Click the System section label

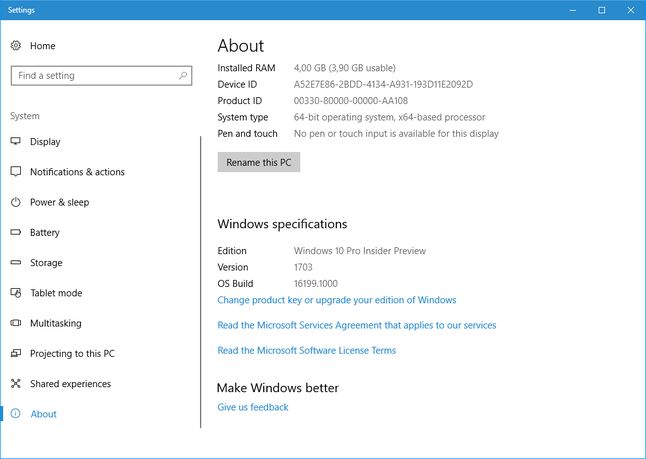(25, 116)
